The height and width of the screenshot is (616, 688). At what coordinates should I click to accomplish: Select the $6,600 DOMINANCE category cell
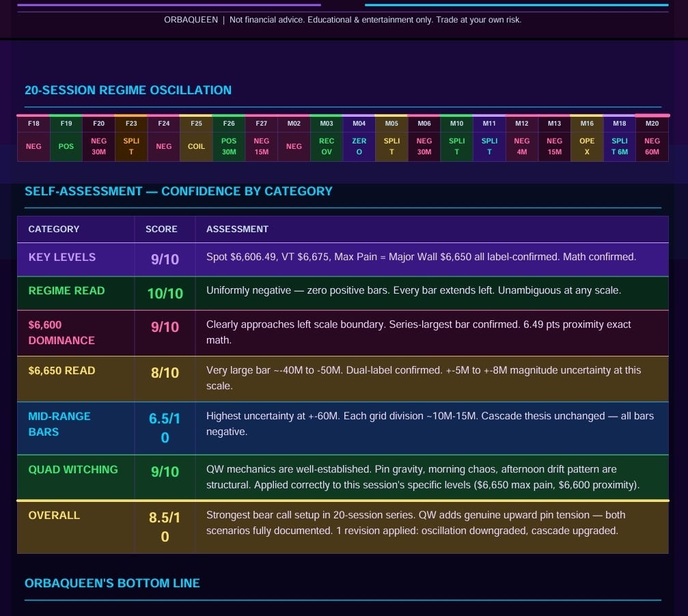pyautogui.click(x=76, y=333)
